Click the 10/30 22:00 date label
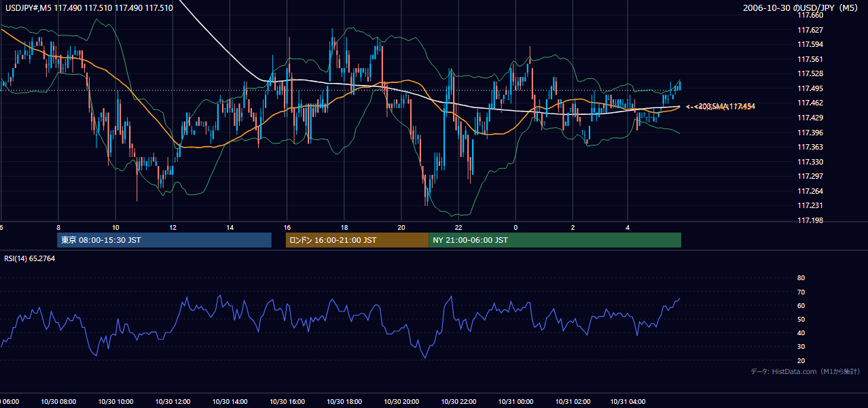868x408 pixels. pos(458,401)
